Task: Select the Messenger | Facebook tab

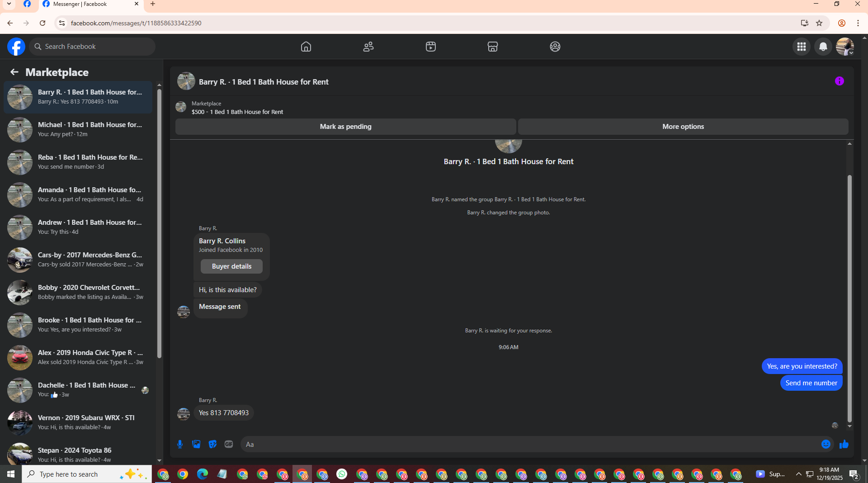Action: point(90,5)
